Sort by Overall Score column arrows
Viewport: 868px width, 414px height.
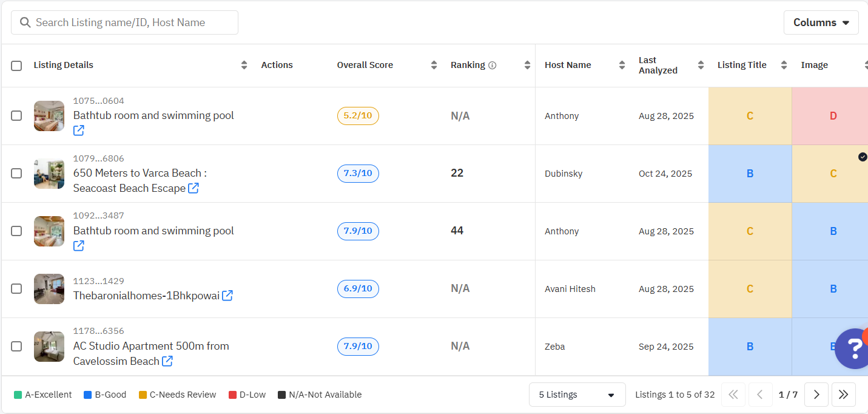pos(434,65)
